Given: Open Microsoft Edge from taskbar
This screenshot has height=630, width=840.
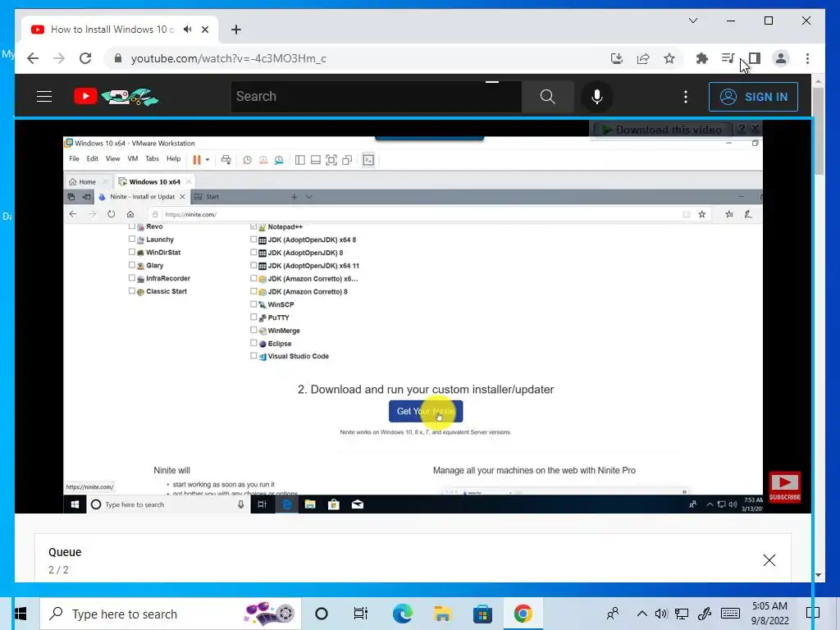Looking at the screenshot, I should coord(402,614).
